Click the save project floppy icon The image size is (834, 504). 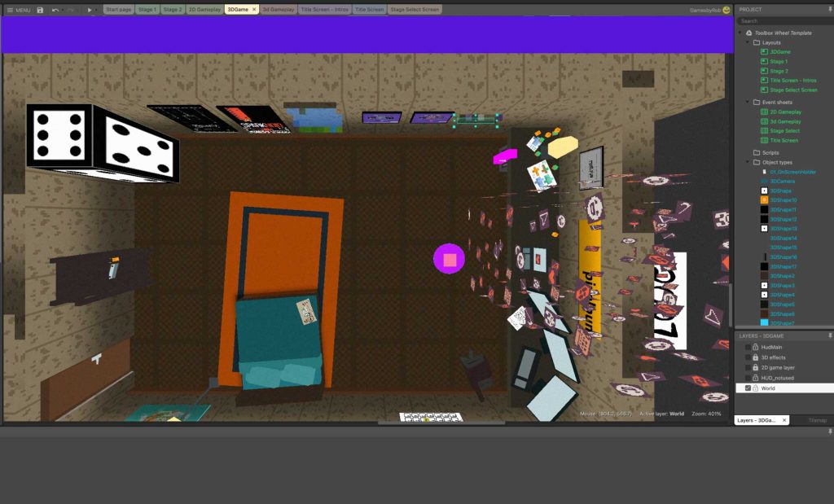tap(40, 10)
